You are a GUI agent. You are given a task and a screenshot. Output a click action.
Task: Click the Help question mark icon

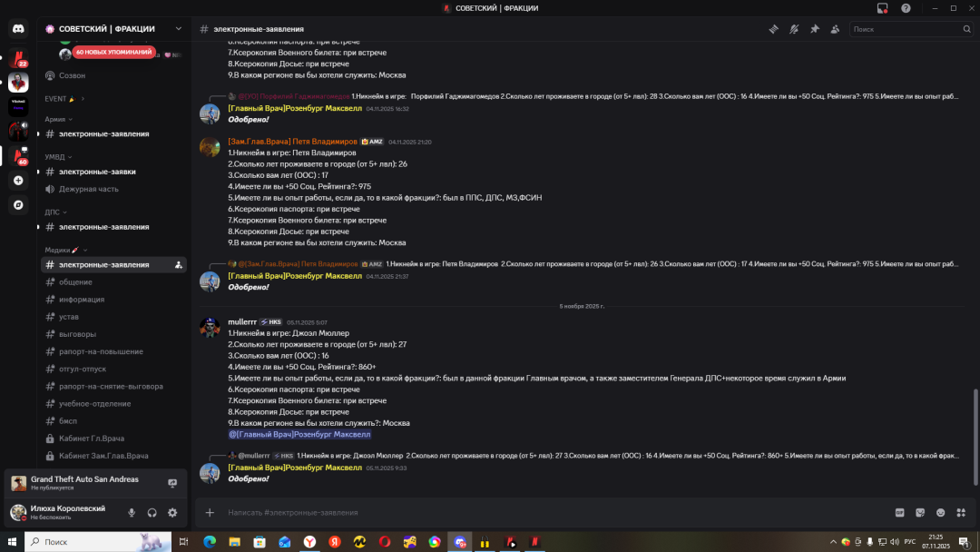click(x=906, y=8)
